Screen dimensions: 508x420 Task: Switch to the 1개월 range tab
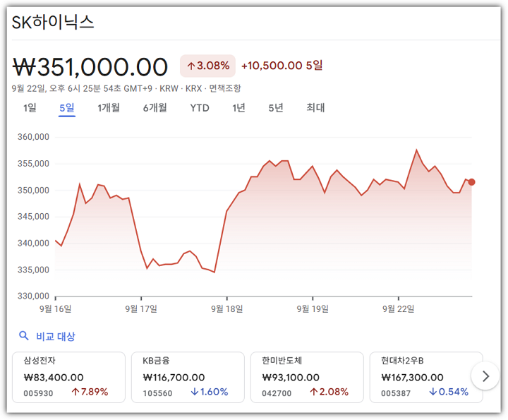coord(109,107)
